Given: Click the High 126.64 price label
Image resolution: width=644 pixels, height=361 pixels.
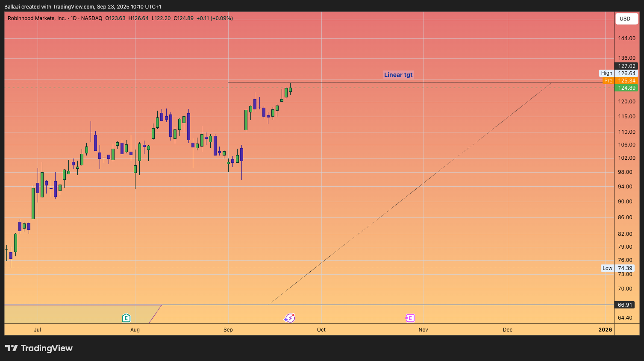Looking at the screenshot, I should pos(619,73).
